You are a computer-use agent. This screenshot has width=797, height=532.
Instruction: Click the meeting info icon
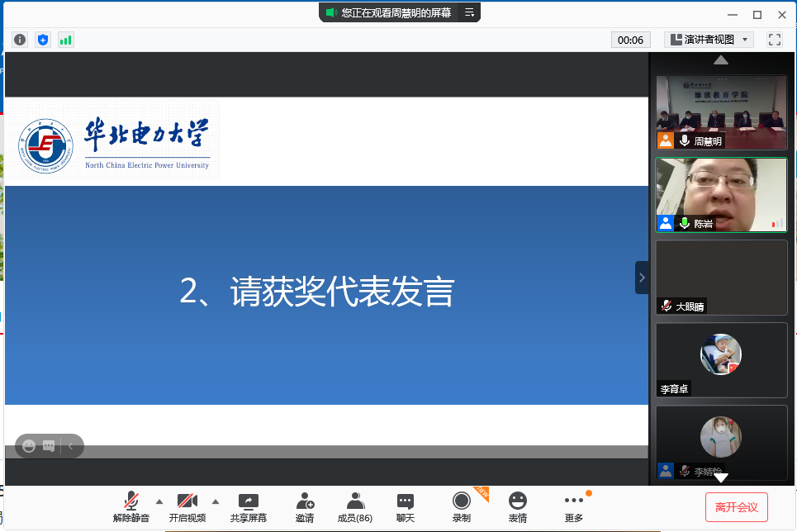coord(20,40)
